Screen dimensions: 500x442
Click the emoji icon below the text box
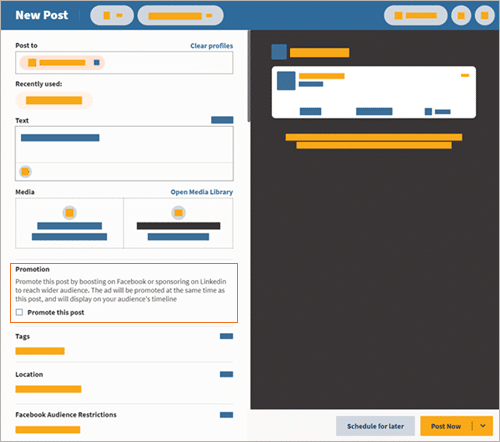(25, 172)
